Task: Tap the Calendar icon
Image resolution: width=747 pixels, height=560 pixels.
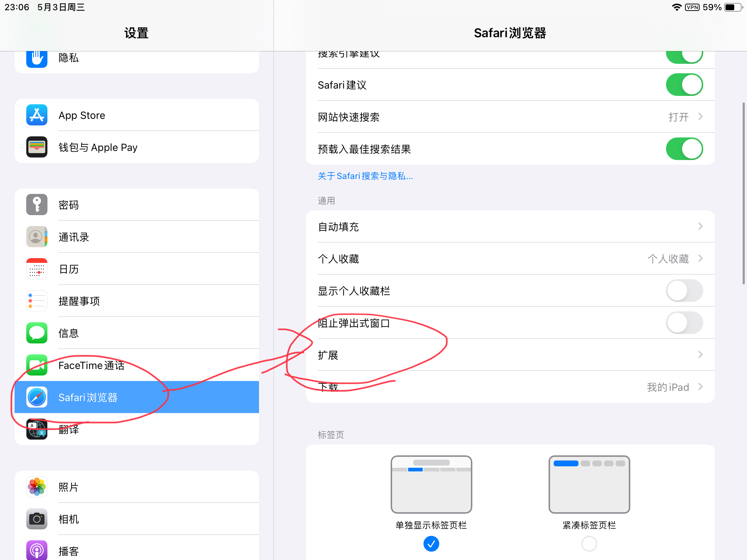Action: (x=37, y=269)
